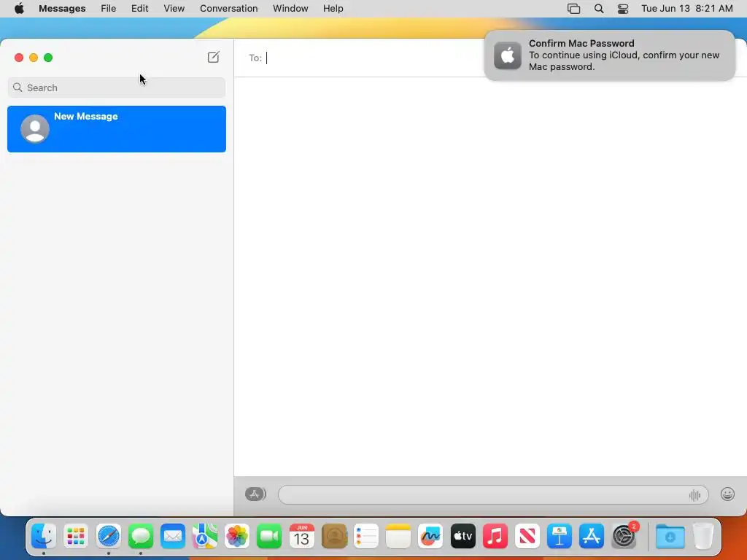Open the File menu

click(108, 9)
